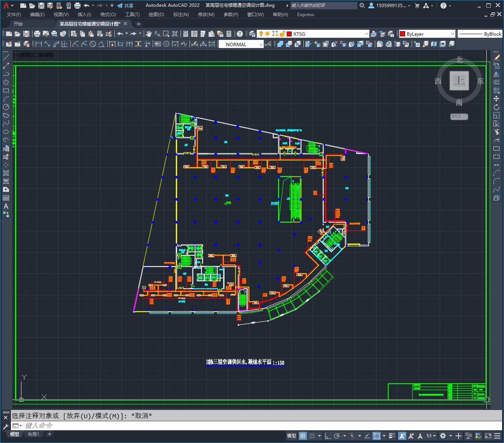Expand the ByBlock linetype dropdown
This screenshot has height=443, width=504.
click(x=480, y=34)
